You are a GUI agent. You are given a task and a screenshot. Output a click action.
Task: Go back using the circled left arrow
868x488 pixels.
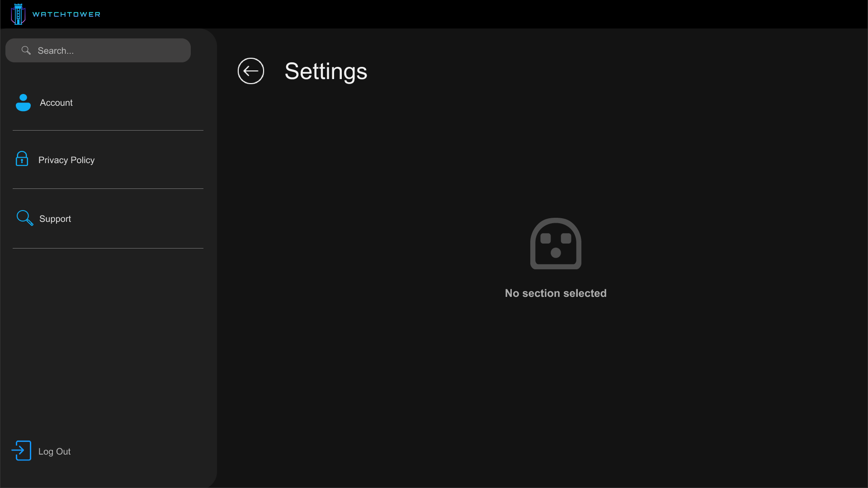click(251, 71)
